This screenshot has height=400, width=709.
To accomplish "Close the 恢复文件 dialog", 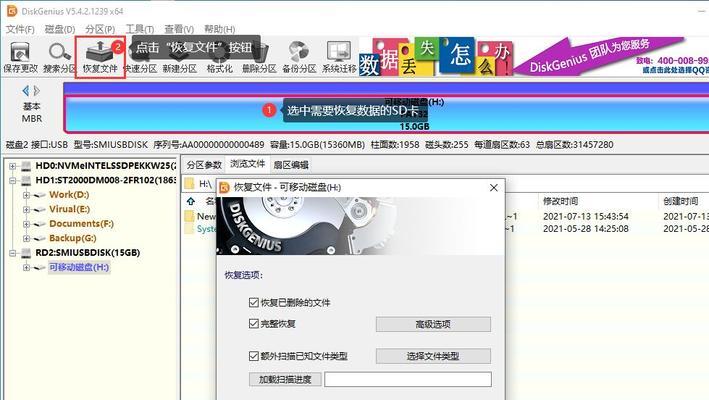I will (494, 188).
